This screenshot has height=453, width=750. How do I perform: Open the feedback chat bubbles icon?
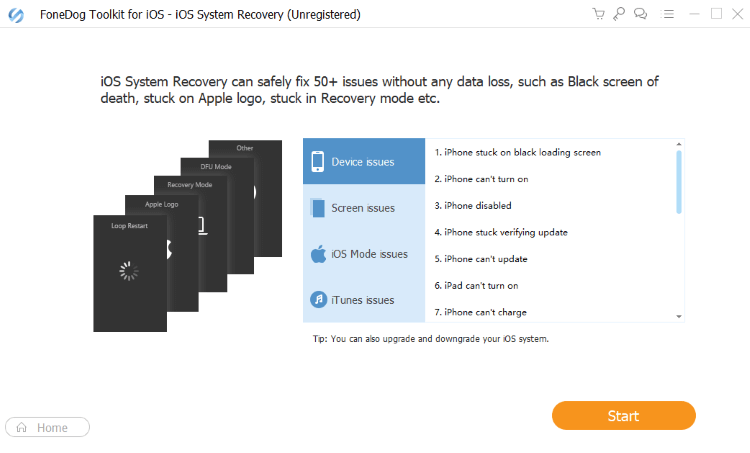[x=640, y=14]
